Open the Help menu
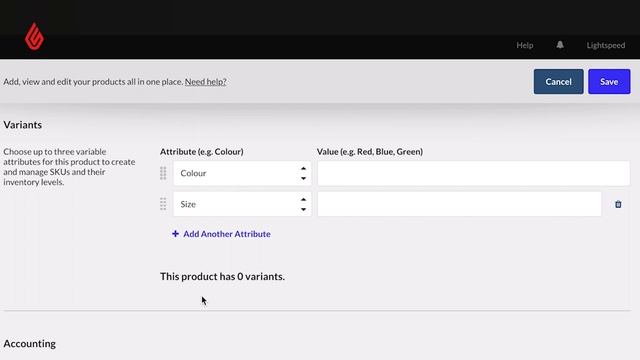Image resolution: width=640 pixels, height=360 pixels. [x=524, y=45]
